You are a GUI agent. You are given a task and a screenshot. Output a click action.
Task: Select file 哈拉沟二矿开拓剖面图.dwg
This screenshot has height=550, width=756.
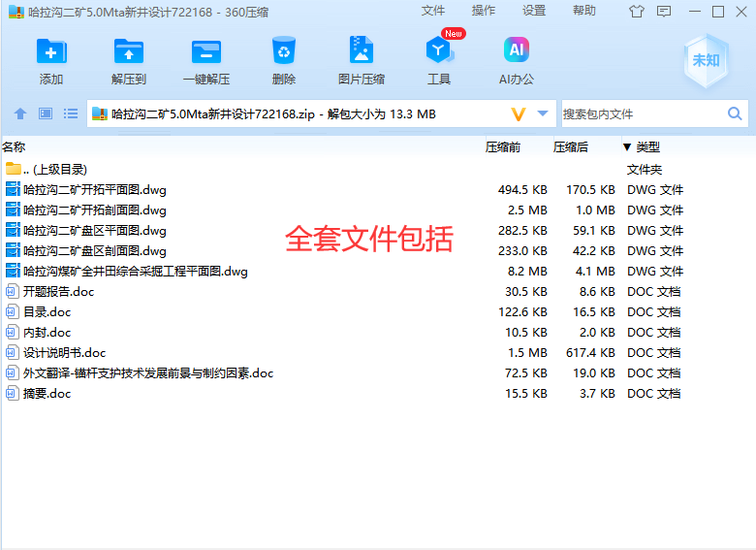point(378,210)
